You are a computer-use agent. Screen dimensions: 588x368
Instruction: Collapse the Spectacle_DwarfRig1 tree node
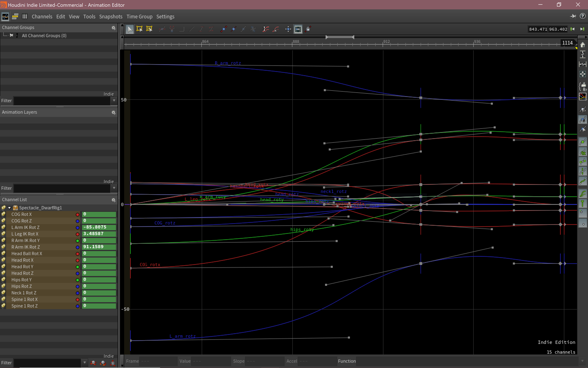tap(9, 208)
